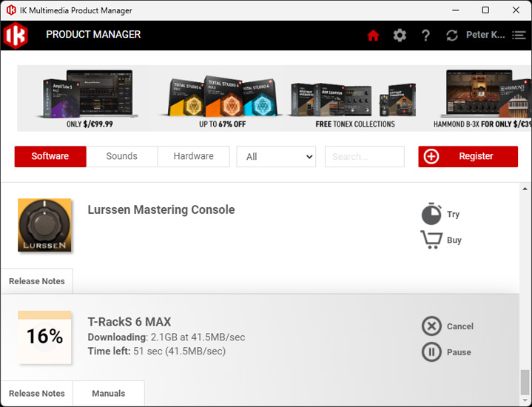The image size is (532, 407).
Task: Click the Lurssen Mastering Console thumbnail
Action: pos(44,225)
